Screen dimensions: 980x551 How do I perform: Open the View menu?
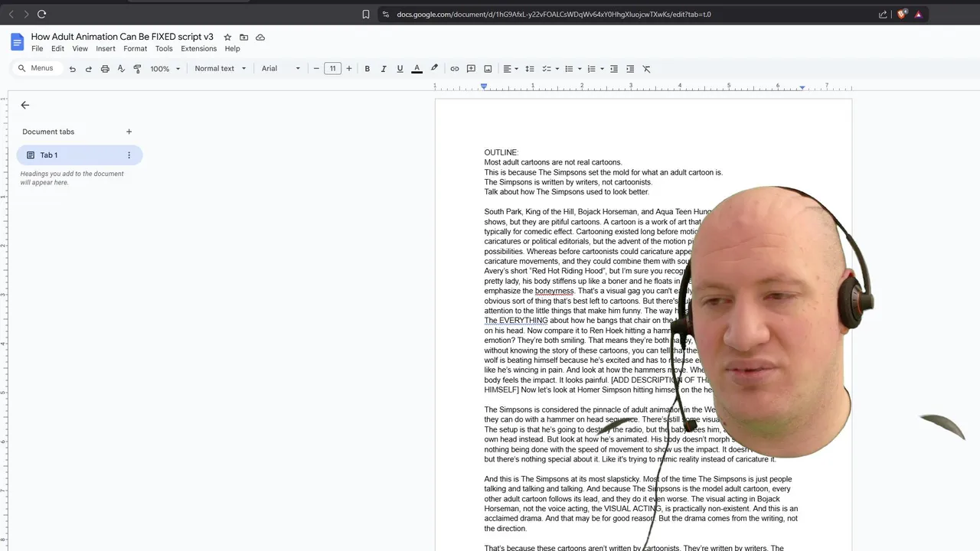[80, 49]
